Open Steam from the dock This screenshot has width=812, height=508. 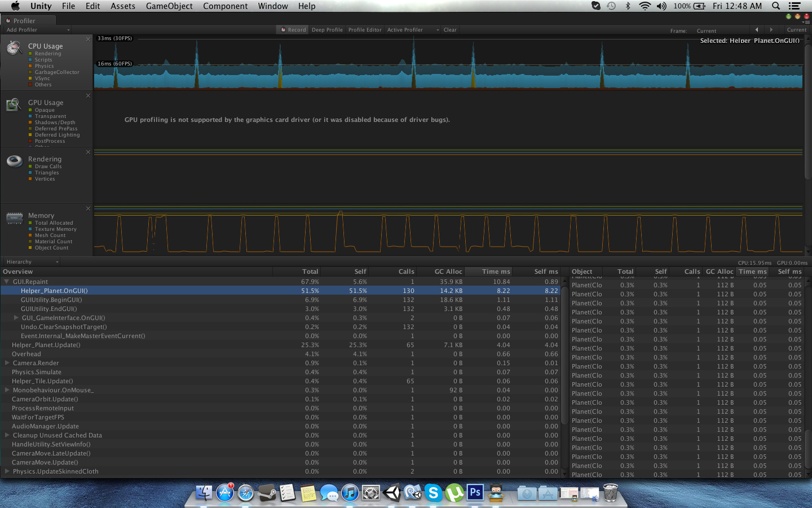point(267,493)
